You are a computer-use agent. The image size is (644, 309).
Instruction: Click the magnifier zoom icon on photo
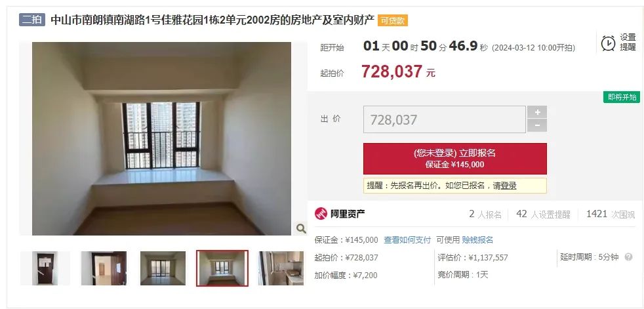(x=301, y=228)
